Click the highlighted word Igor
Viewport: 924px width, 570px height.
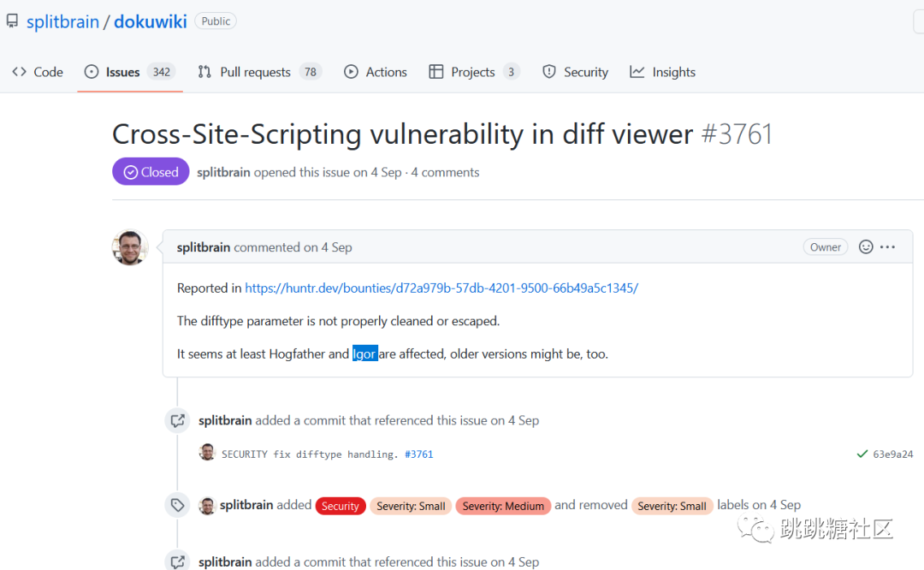pyautogui.click(x=364, y=353)
